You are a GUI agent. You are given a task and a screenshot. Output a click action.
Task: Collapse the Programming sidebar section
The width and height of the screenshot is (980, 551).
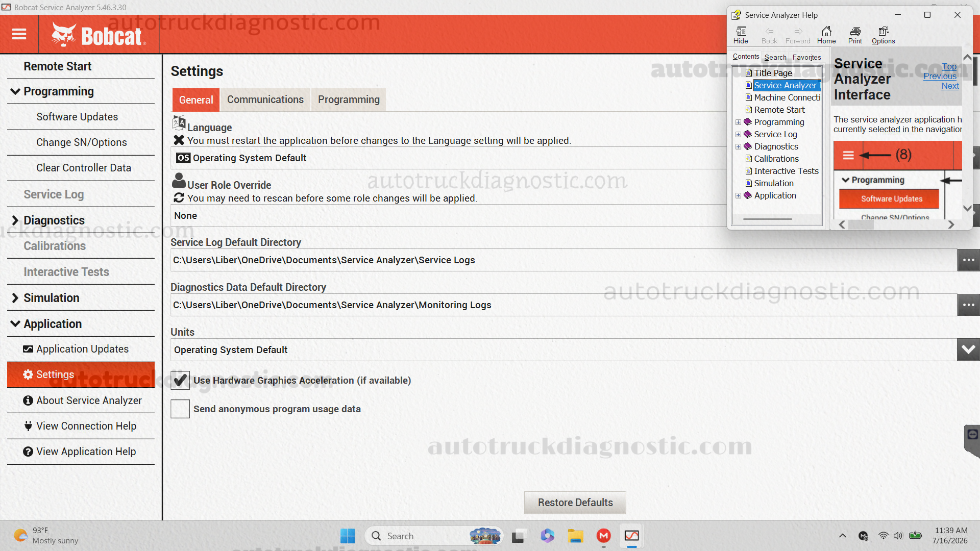pyautogui.click(x=15, y=91)
